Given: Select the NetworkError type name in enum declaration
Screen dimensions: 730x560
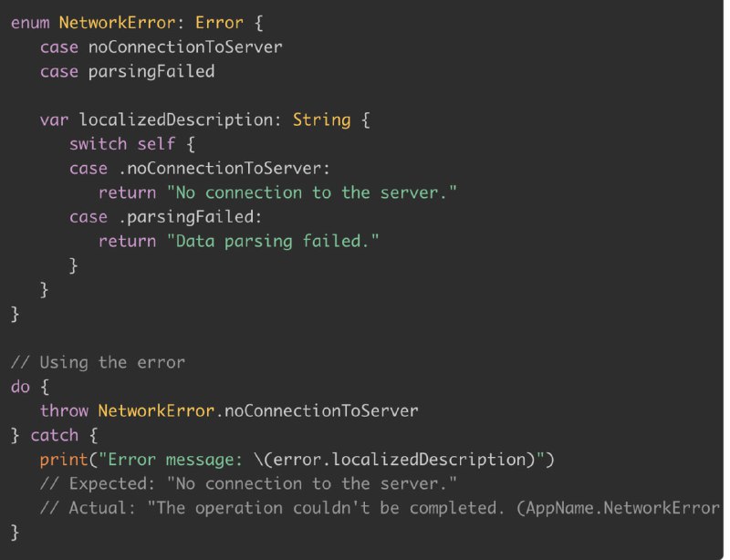Looking at the screenshot, I should (x=117, y=22).
